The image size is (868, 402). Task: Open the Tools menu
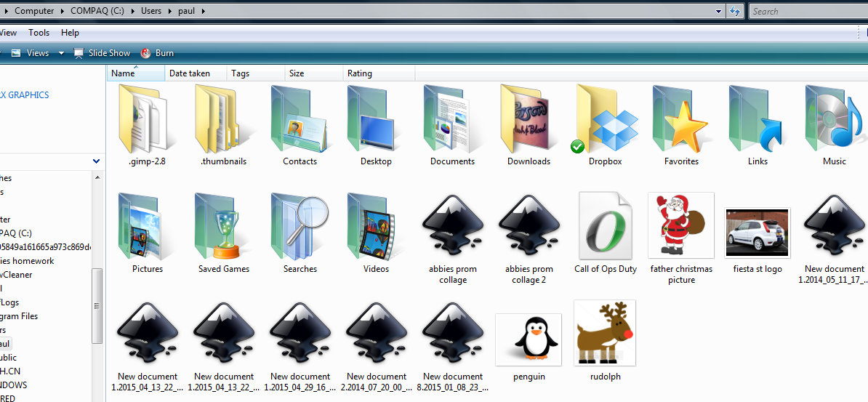tap(39, 33)
